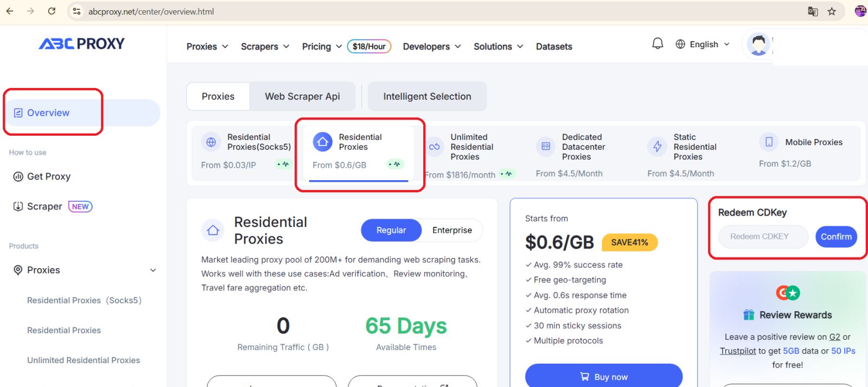Click the Static Residential Proxies lightning icon

tap(657, 147)
